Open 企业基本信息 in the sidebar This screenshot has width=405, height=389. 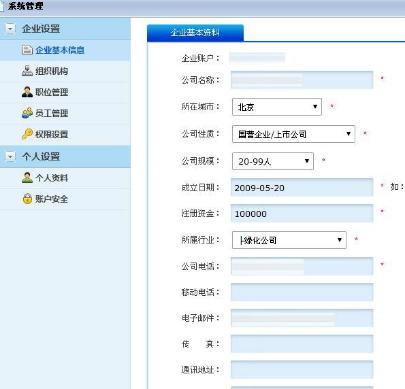pyautogui.click(x=60, y=50)
